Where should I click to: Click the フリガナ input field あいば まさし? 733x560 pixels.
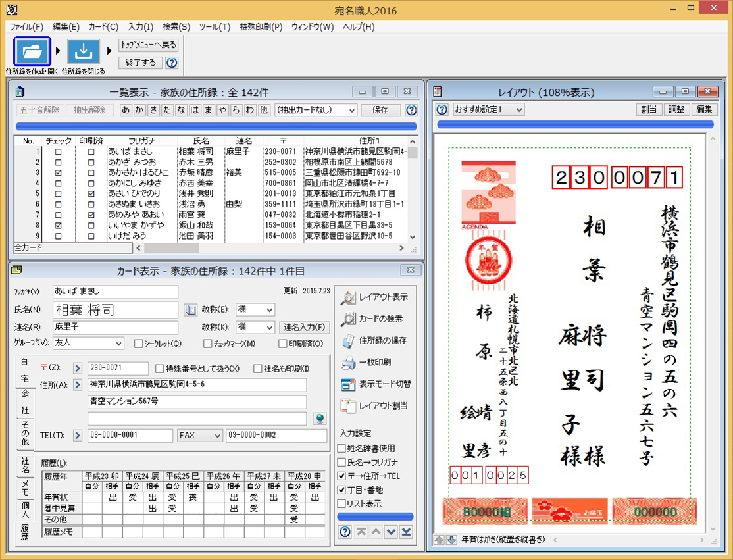pos(115,292)
